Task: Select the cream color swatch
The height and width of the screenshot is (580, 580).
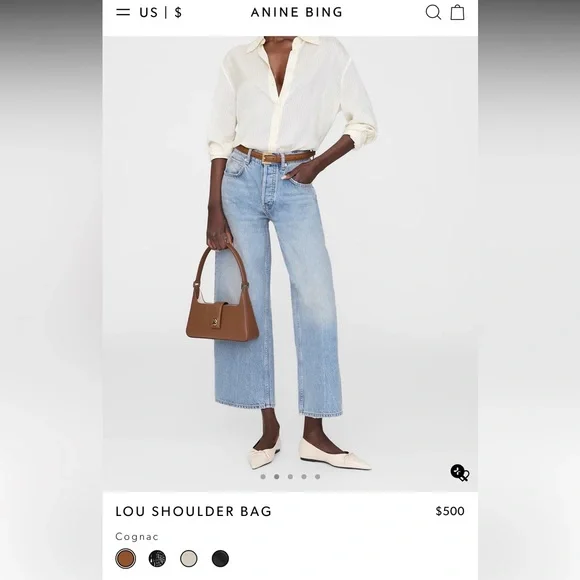Action: pyautogui.click(x=189, y=559)
